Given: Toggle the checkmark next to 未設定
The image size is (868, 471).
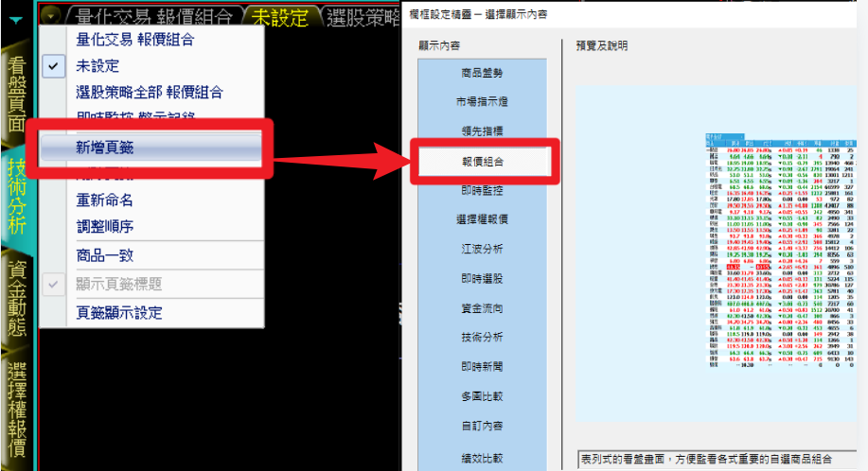Looking at the screenshot, I should [53, 66].
